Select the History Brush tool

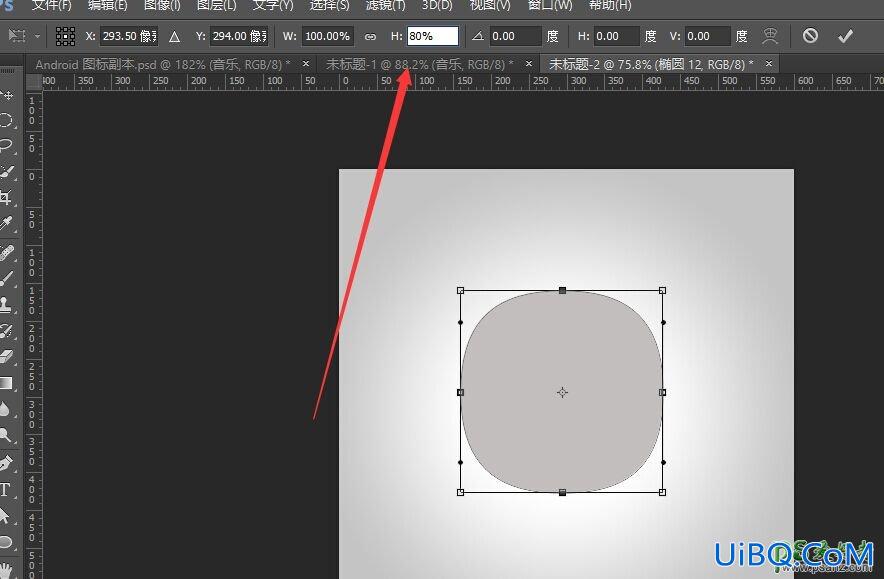(x=6, y=331)
